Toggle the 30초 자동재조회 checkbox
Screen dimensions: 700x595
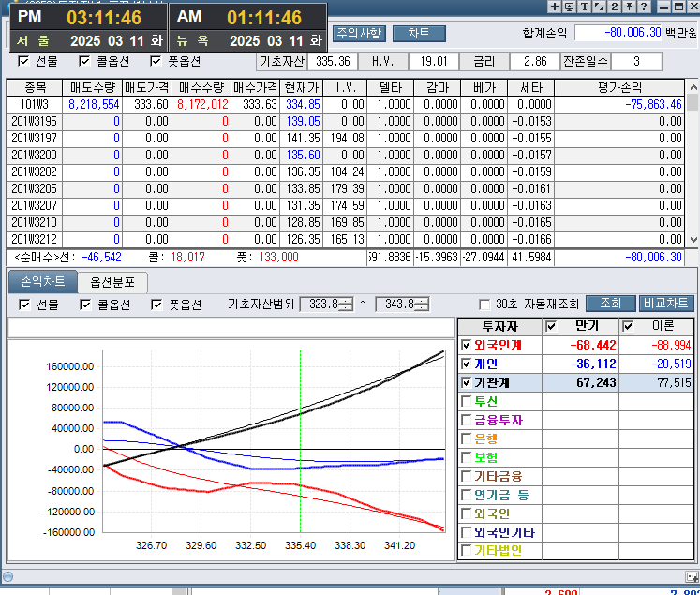(x=484, y=305)
